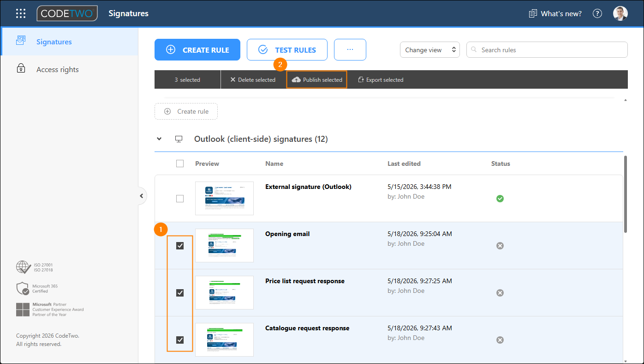The image size is (644, 364).
Task: Click the search magnifier icon
Action: tap(474, 50)
